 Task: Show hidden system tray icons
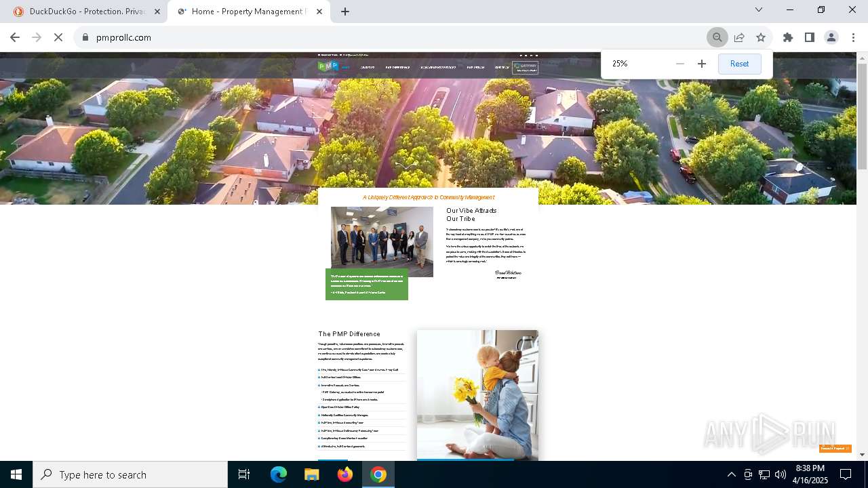[731, 474]
